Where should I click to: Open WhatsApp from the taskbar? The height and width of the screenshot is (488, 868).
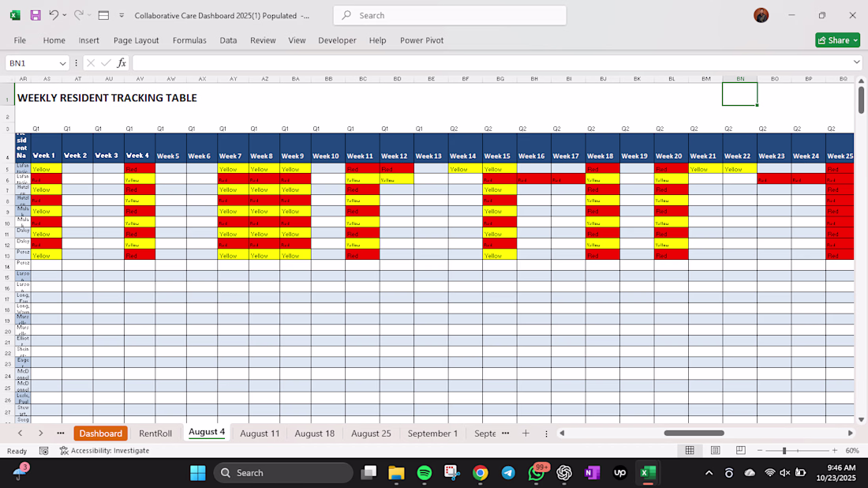537,473
